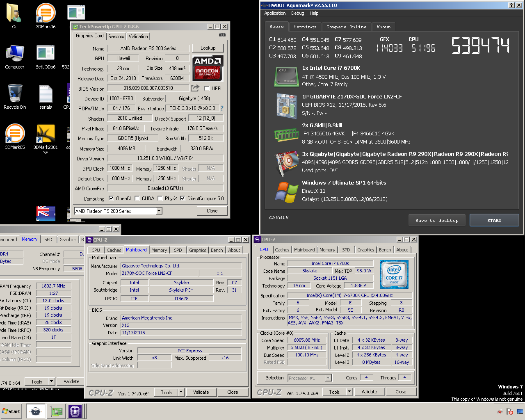Open the Aquamark Debug menu
525x420 pixels.
[x=298, y=13]
